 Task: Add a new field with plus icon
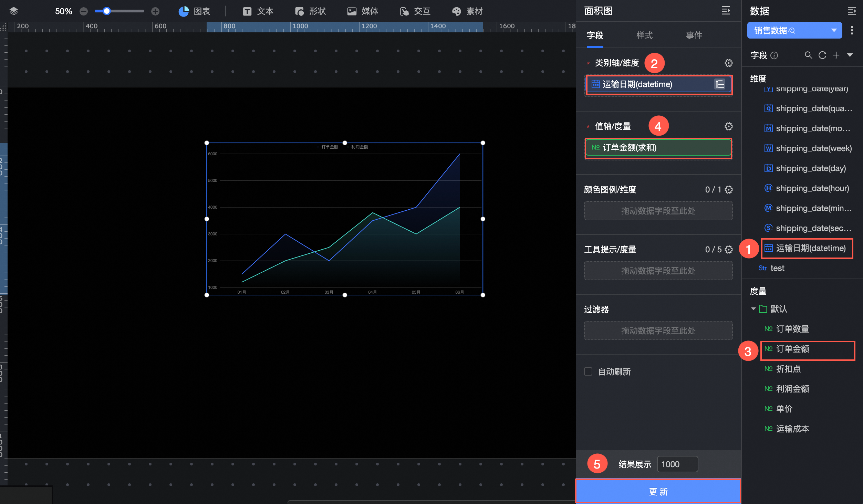click(836, 55)
